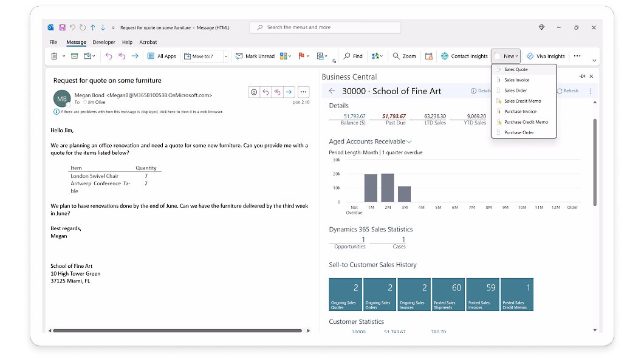
Task: Click the three-dots ribbon overflow button
Action: [577, 56]
